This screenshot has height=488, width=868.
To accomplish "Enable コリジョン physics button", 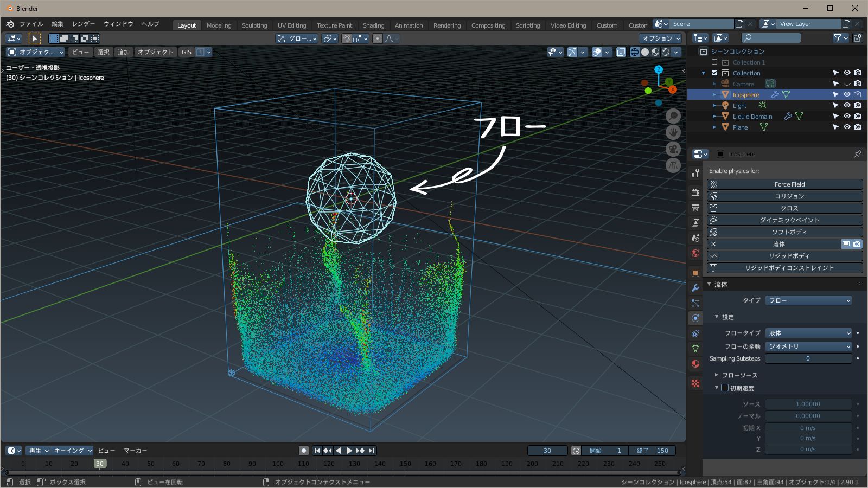I will (784, 196).
